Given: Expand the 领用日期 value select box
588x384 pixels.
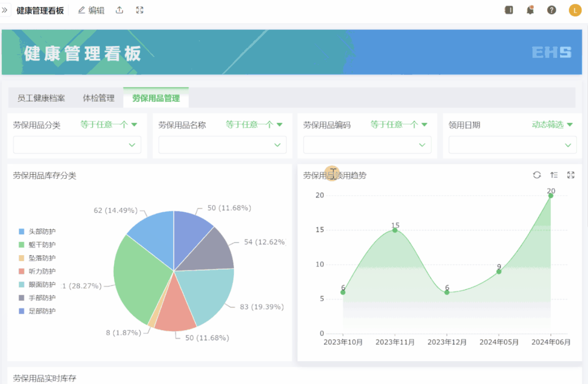Looking at the screenshot, I should tap(513, 145).
